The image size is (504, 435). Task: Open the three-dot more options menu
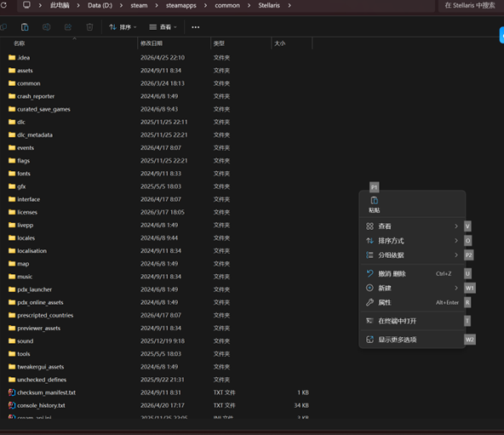pos(196,27)
